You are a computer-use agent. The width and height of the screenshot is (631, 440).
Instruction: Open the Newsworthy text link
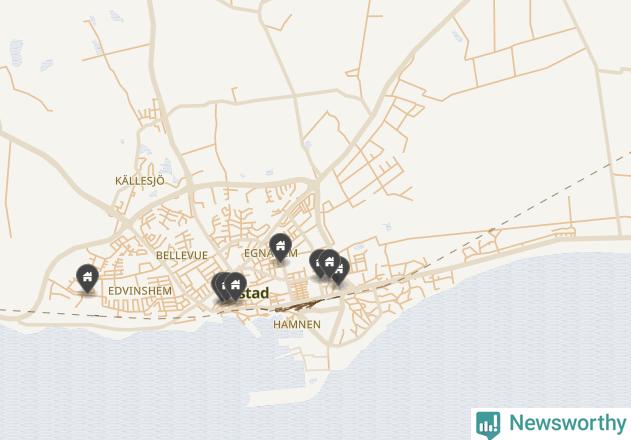pyautogui.click(x=568, y=423)
